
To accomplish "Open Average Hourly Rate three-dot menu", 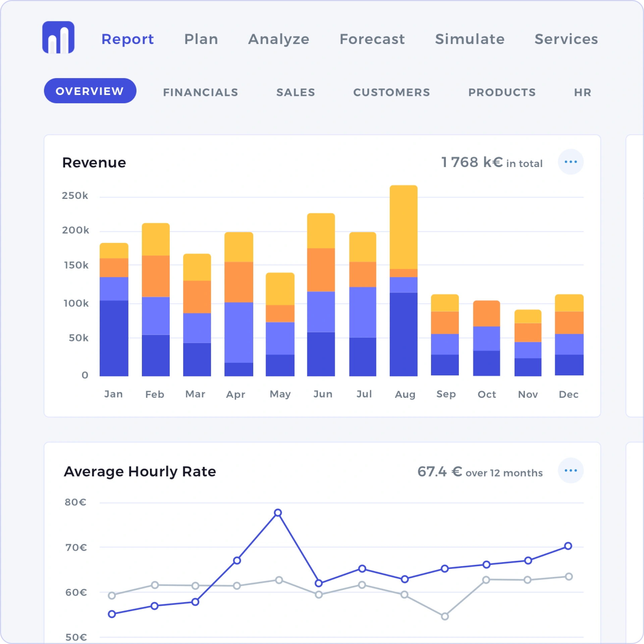I will [x=570, y=470].
